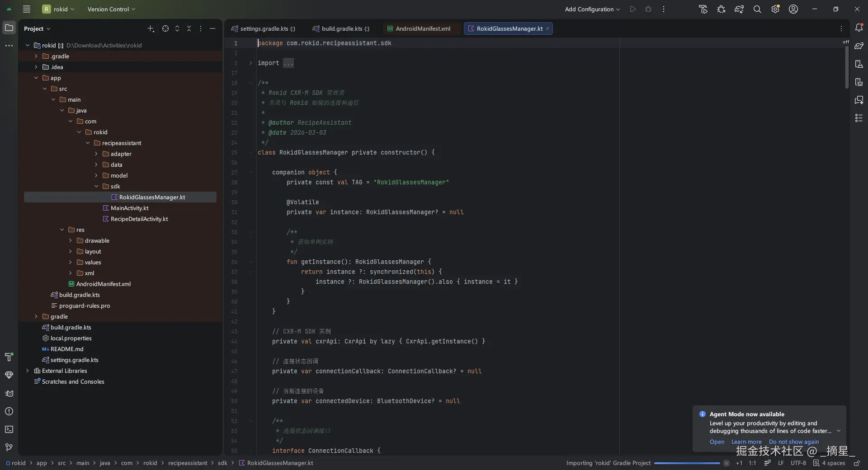Open Logcat tool window in left sidebar

[9, 393]
